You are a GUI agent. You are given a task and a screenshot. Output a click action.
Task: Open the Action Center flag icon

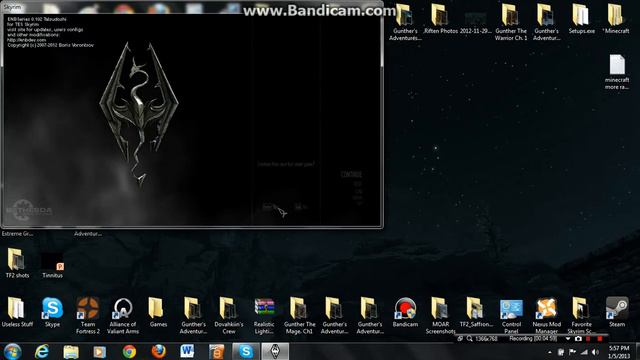(x=573, y=352)
